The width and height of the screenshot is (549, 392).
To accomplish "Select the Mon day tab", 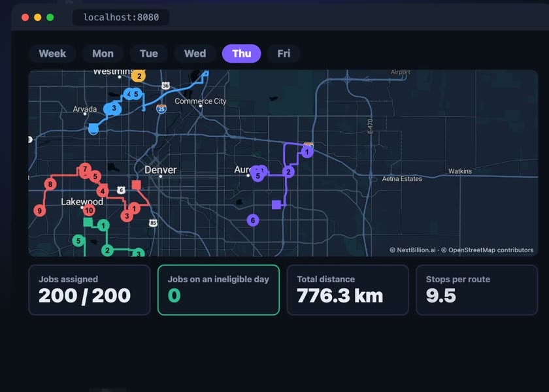I will click(103, 54).
